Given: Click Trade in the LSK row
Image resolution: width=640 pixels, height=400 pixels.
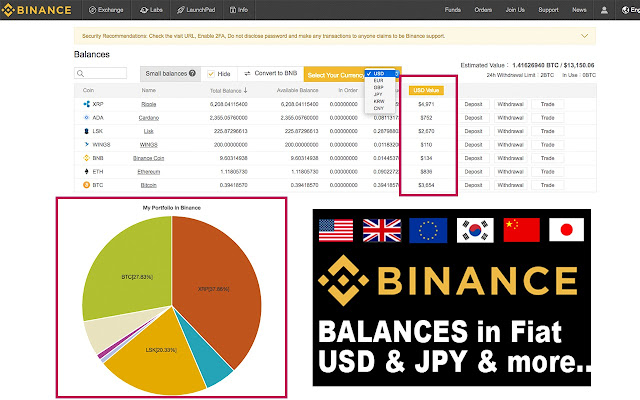Looking at the screenshot, I should point(547,131).
